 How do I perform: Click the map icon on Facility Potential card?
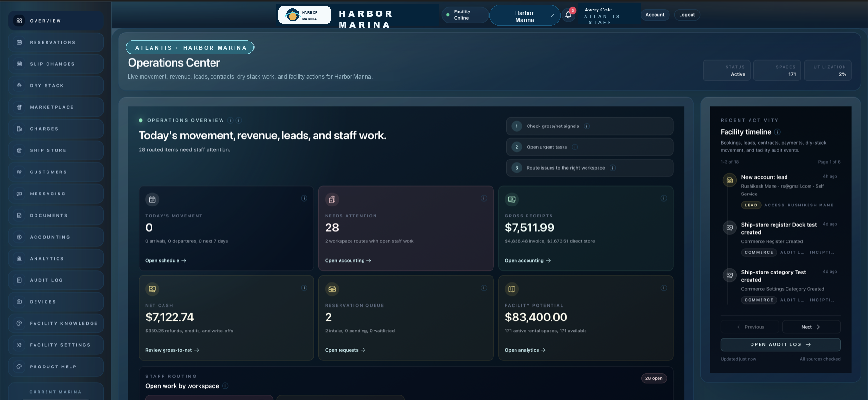(512, 289)
